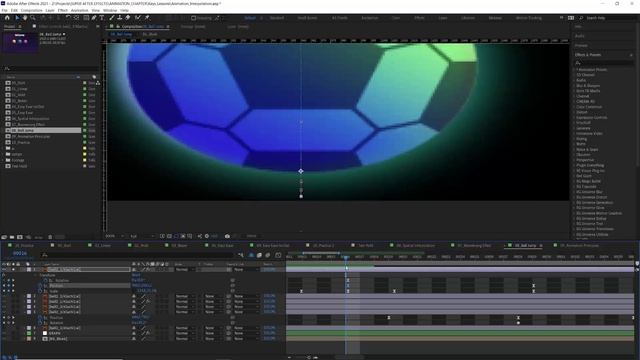Create a new folder in Project panel footer
The width and height of the screenshot is (640, 360).
click(12, 237)
